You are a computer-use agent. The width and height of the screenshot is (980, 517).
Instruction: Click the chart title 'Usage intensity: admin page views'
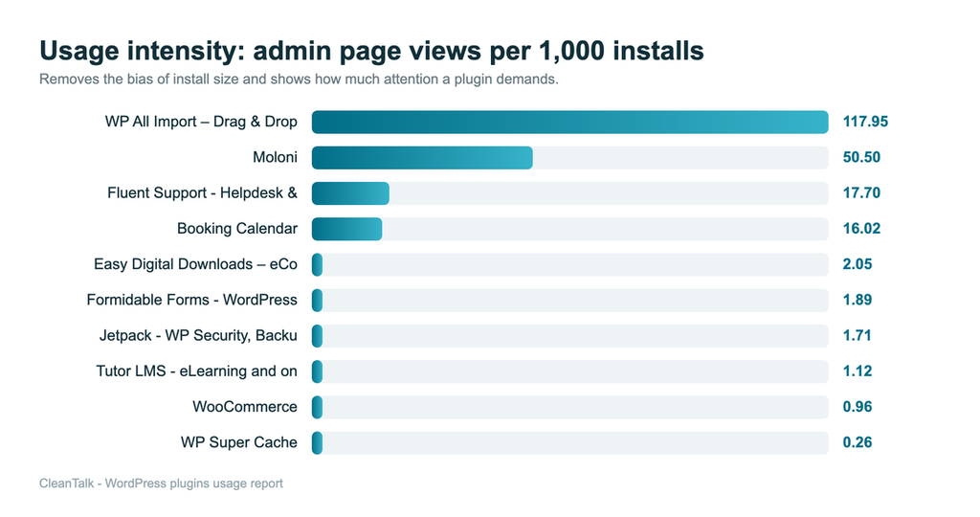pos(260,52)
